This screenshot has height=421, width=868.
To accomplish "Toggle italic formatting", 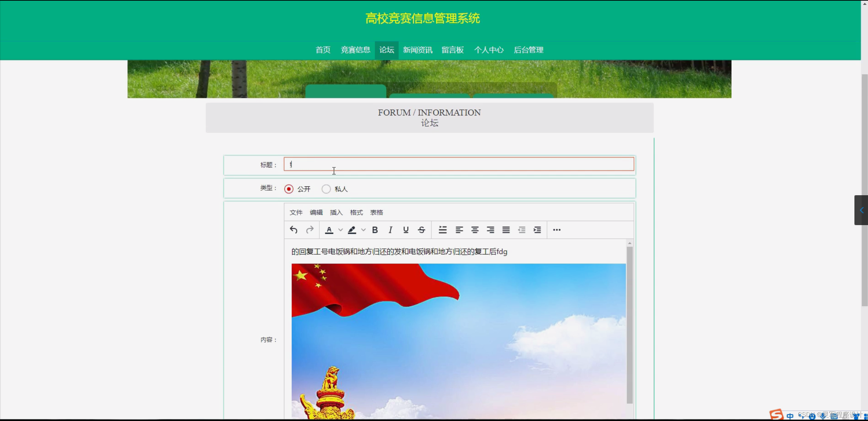I will coord(390,230).
